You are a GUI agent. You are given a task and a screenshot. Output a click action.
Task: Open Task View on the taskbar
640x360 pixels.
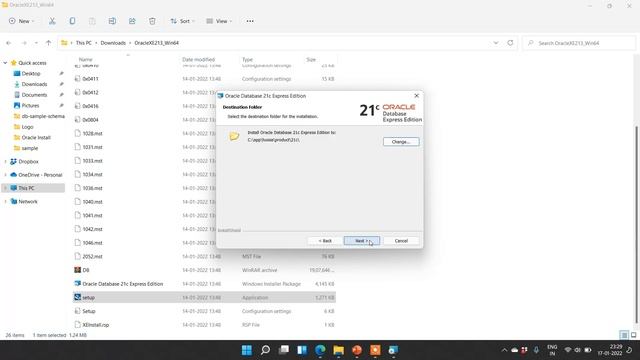284,350
